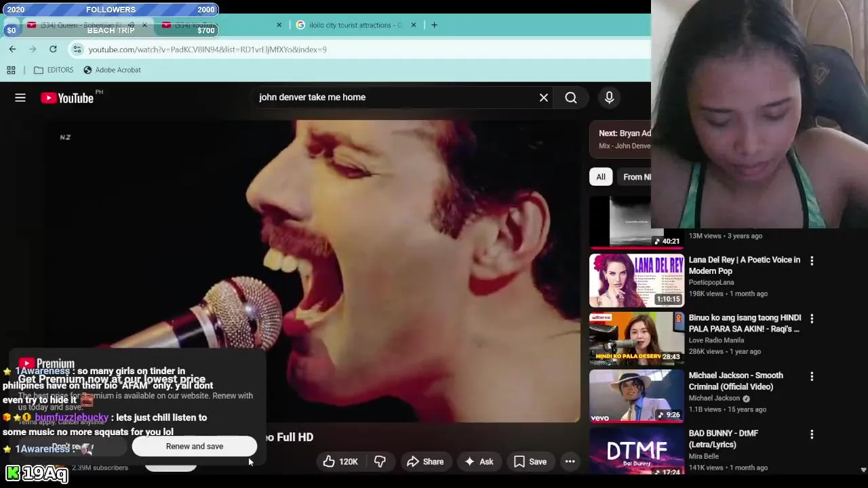Visit the Love Radio Manila channel
This screenshot has height=488, width=868.
716,340
